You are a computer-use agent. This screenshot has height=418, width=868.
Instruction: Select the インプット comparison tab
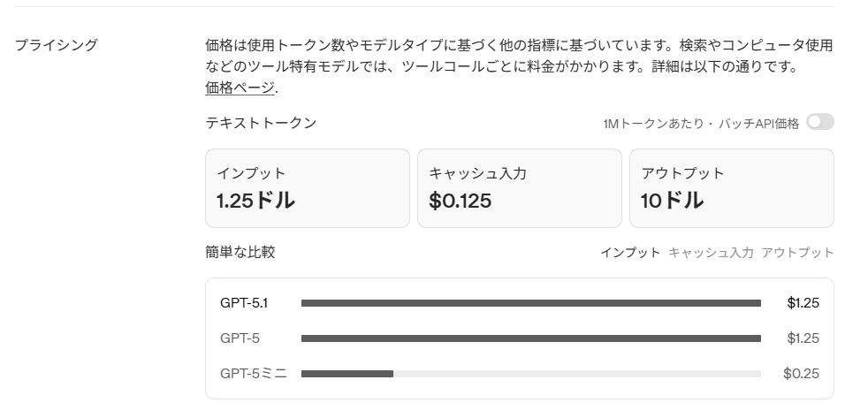(x=630, y=253)
